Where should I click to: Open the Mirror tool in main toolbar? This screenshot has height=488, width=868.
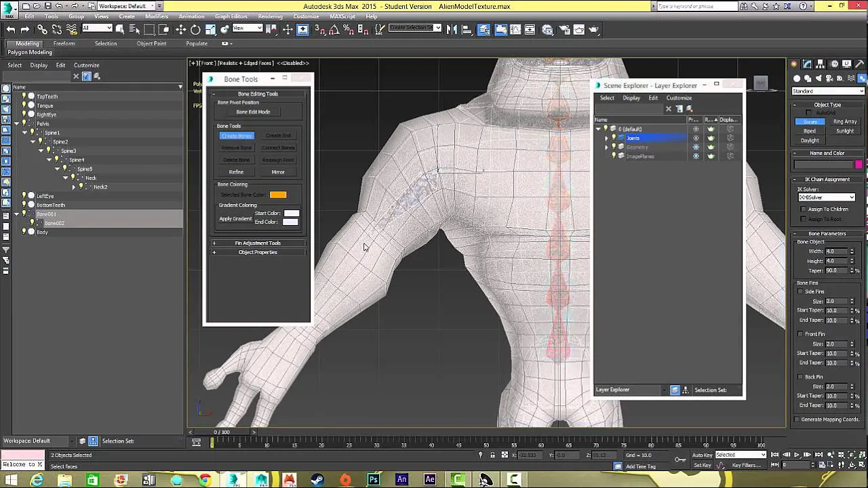[452, 29]
